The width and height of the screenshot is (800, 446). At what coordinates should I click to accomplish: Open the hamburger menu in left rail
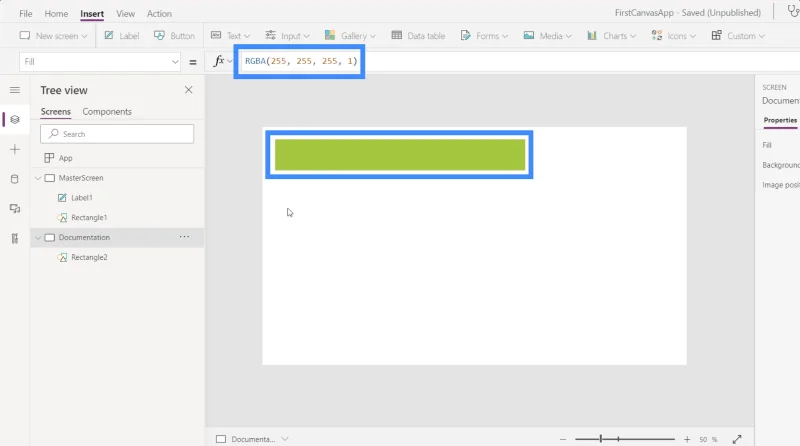(x=15, y=90)
